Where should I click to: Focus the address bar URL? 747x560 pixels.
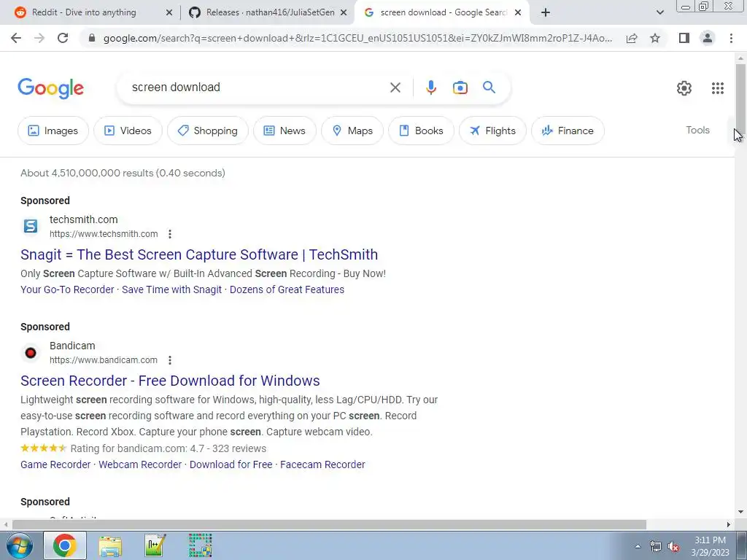(357, 38)
